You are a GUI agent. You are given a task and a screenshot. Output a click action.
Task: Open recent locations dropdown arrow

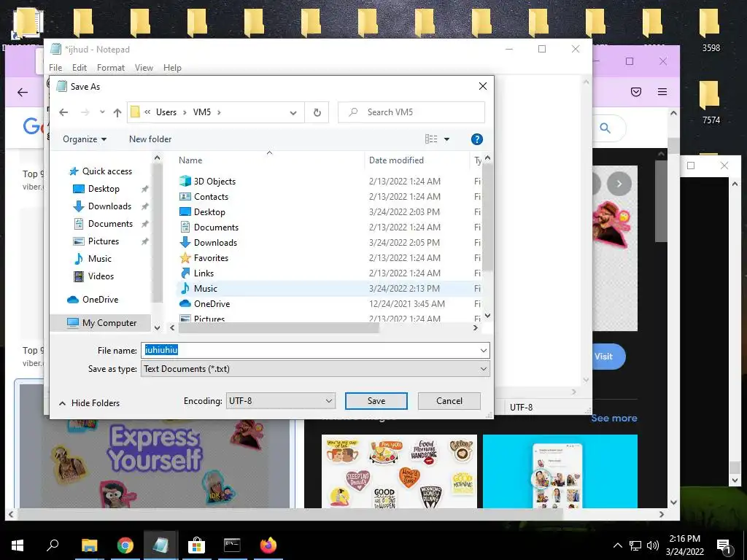[102, 112]
